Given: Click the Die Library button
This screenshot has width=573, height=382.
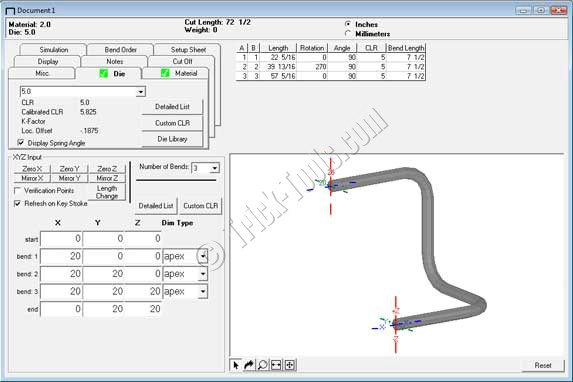Looking at the screenshot, I should pos(172,139).
